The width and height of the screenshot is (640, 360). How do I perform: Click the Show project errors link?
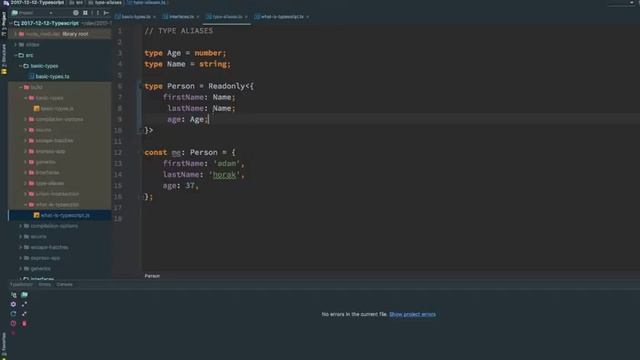click(x=412, y=314)
